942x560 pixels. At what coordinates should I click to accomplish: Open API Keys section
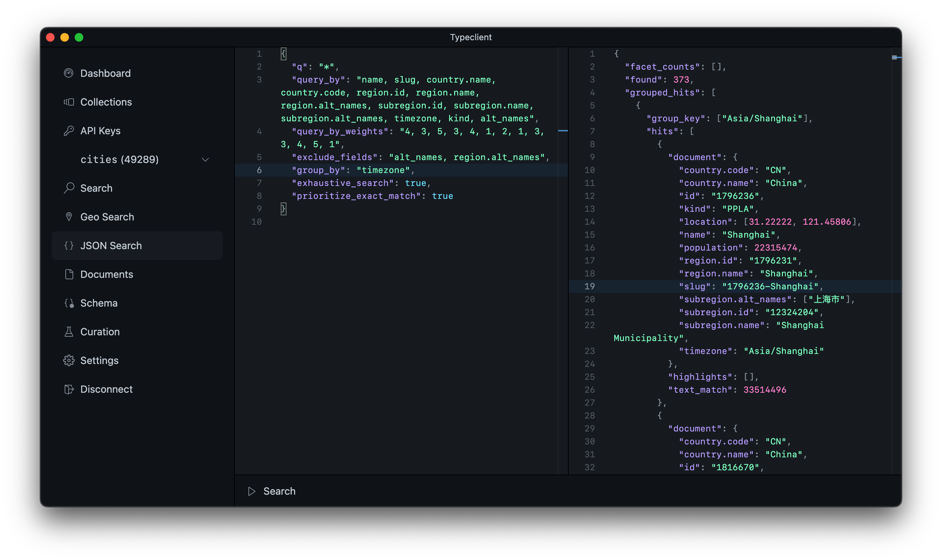click(x=137, y=131)
